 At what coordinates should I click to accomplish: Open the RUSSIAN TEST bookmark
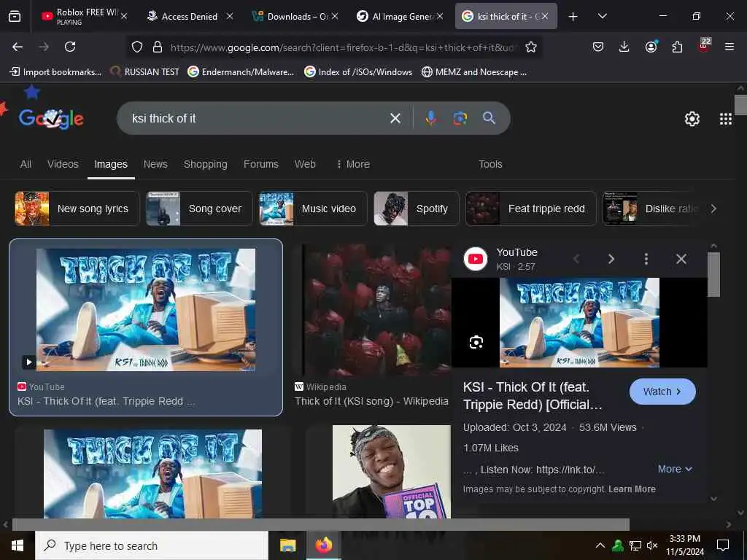[145, 72]
